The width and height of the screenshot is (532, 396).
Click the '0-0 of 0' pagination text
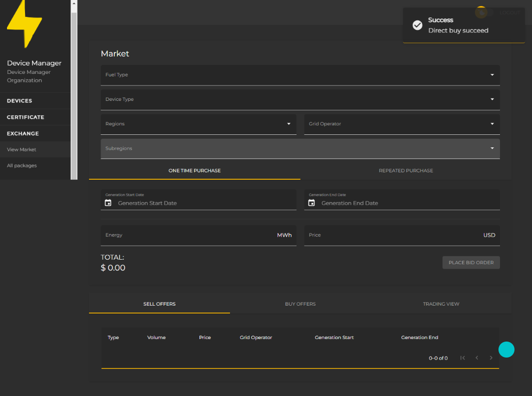point(438,358)
